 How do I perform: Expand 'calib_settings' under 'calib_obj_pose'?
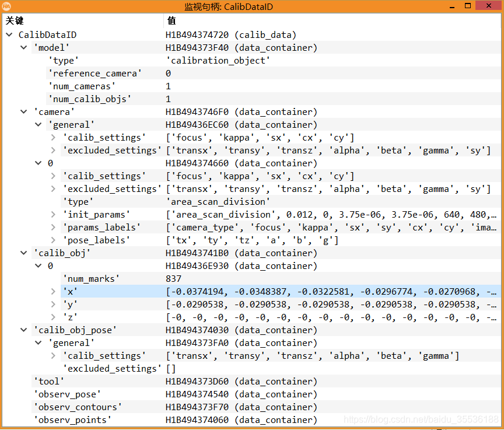click(x=53, y=356)
